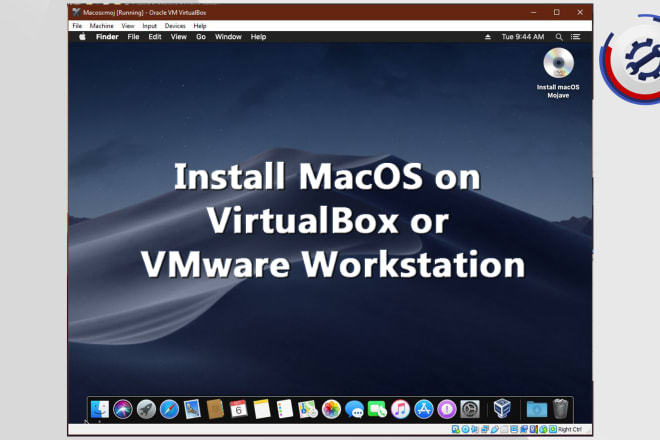Open Notification Center list icon

tap(575, 37)
